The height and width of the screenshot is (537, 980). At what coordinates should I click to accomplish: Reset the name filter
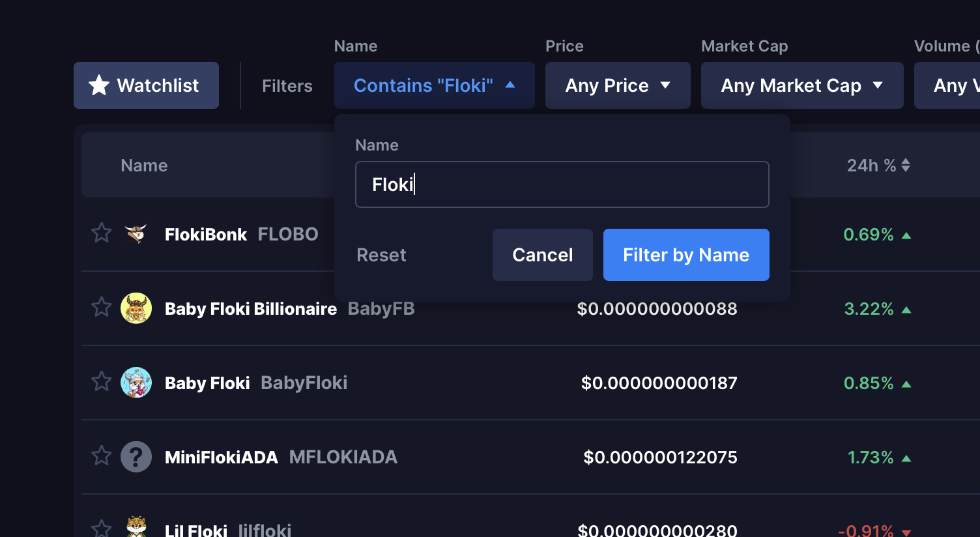381,255
